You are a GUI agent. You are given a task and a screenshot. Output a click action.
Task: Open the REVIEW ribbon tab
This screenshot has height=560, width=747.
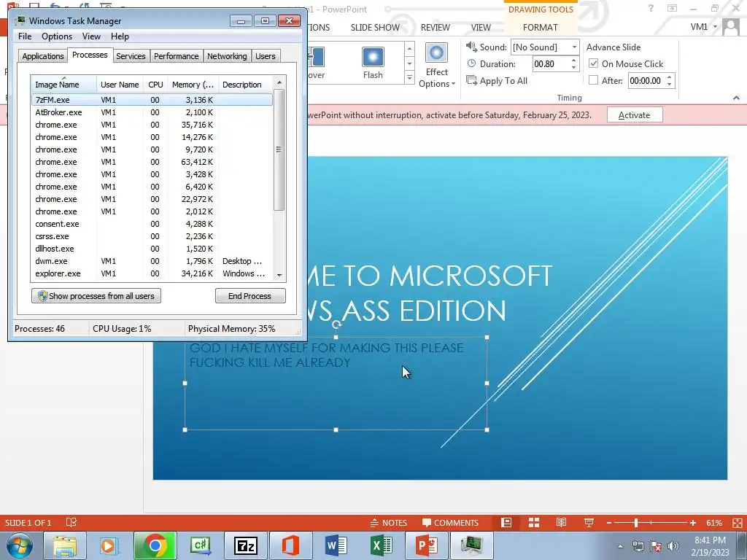435,28
